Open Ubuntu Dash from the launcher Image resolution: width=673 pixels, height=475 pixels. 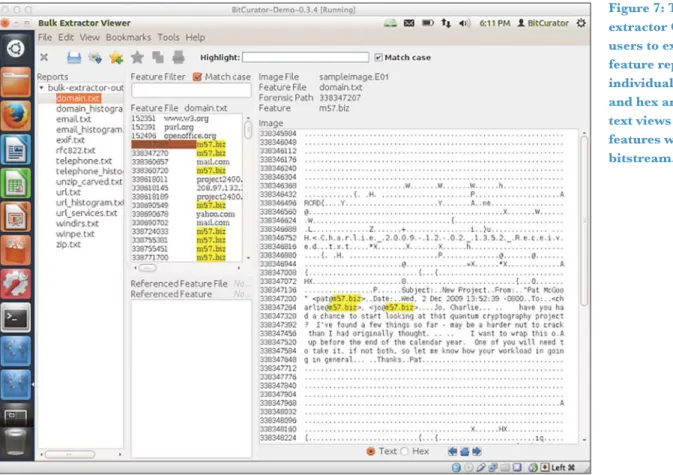[15, 48]
